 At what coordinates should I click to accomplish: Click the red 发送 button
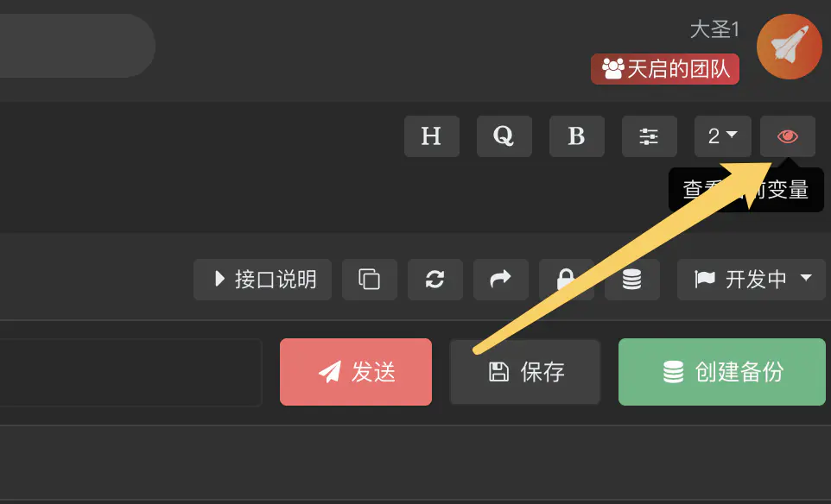tap(356, 372)
